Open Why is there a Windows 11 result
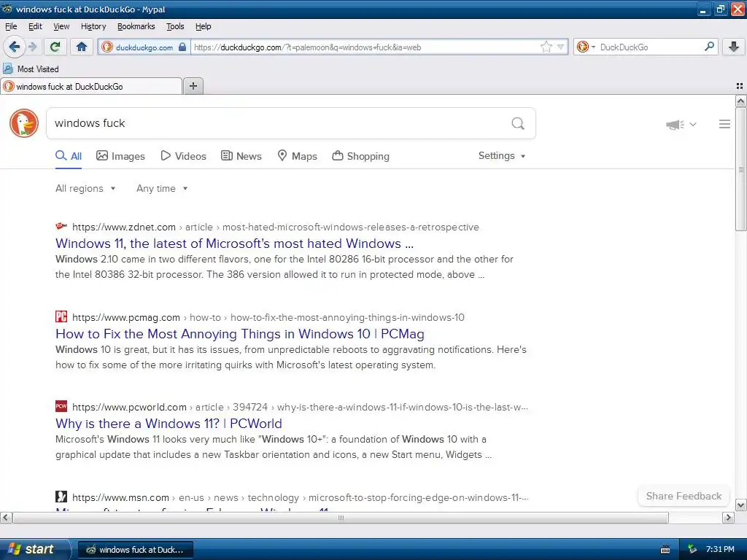Image resolution: width=747 pixels, height=560 pixels. 169,424
